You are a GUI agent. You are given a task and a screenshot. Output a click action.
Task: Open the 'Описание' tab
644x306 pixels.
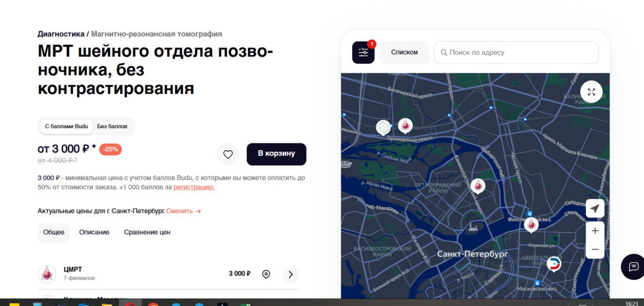tap(94, 232)
